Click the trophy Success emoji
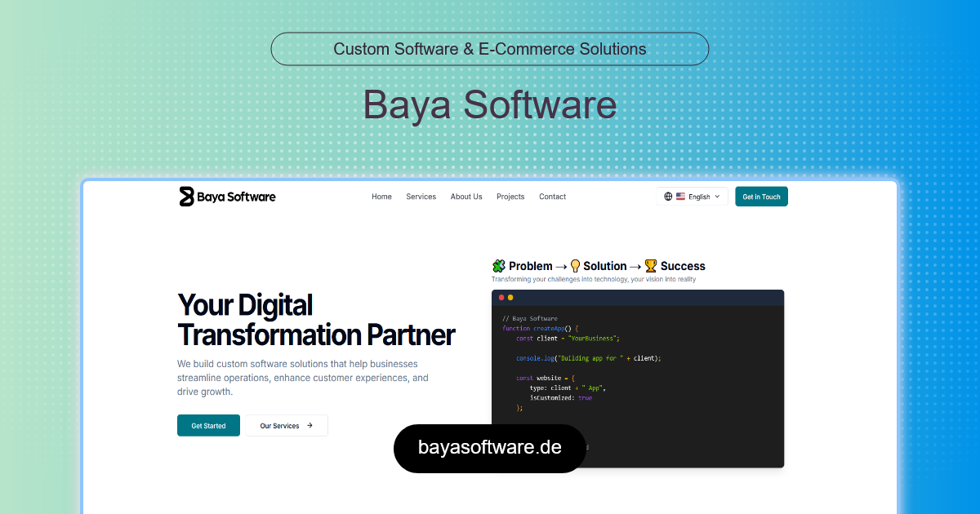This screenshot has width=980, height=514. pyautogui.click(x=650, y=266)
